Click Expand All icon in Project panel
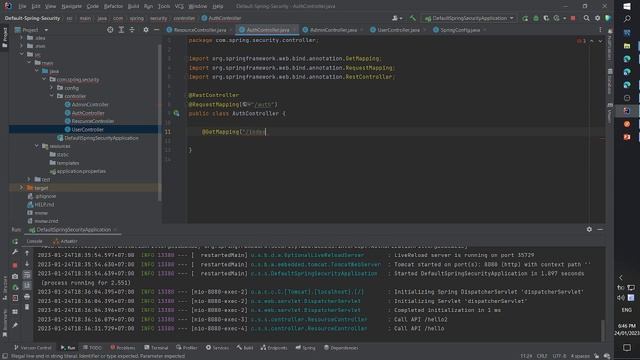This screenshot has height=360, width=640. (121, 30)
